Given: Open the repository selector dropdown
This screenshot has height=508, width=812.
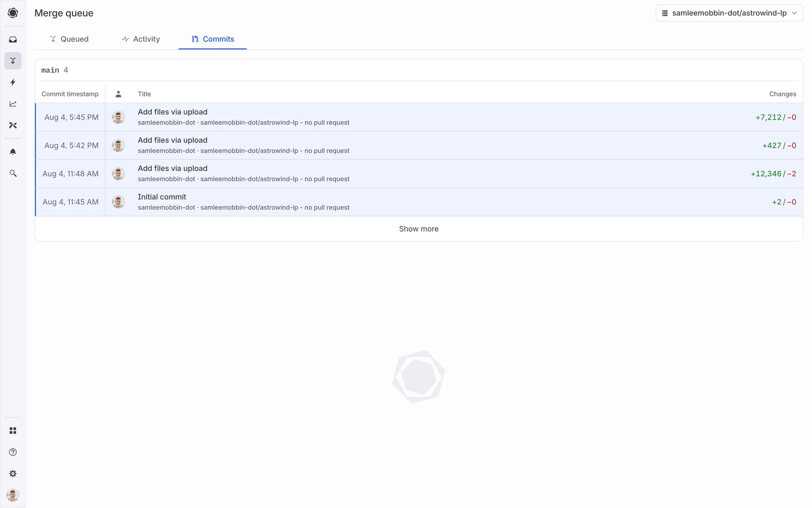Looking at the screenshot, I should 729,13.
